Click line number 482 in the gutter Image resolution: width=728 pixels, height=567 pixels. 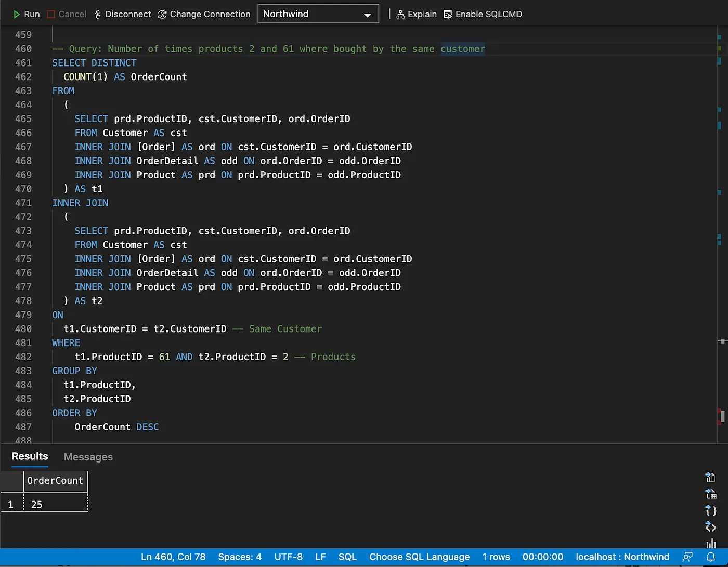23,357
